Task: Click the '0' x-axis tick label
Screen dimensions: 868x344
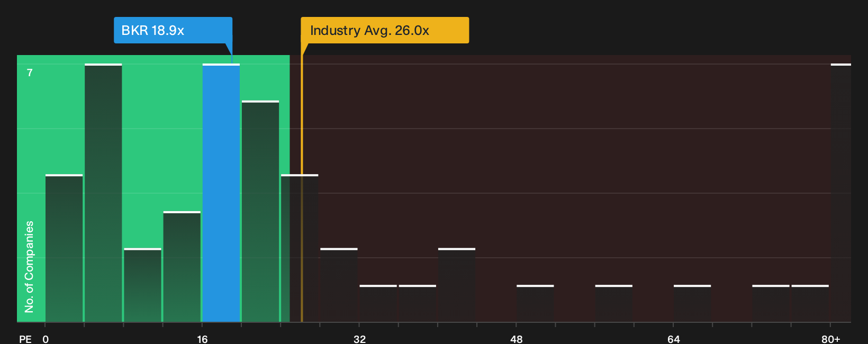Action: [x=46, y=339]
